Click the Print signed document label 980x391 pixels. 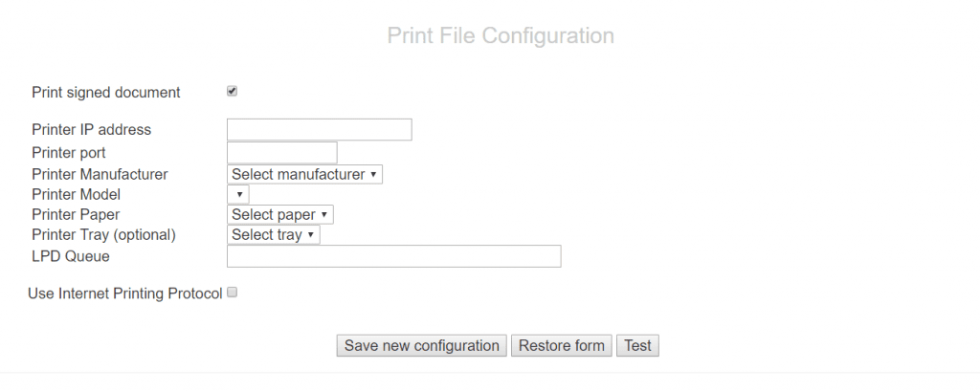point(105,93)
